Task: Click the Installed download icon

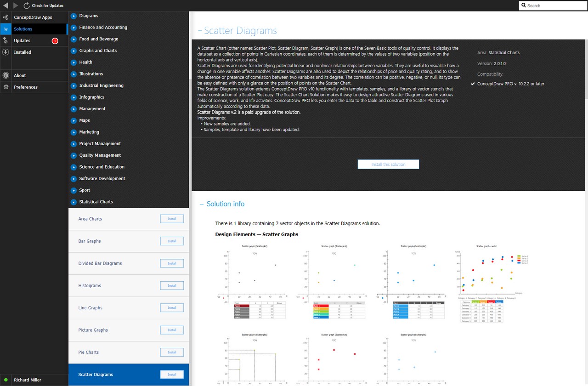Action: click(6, 52)
